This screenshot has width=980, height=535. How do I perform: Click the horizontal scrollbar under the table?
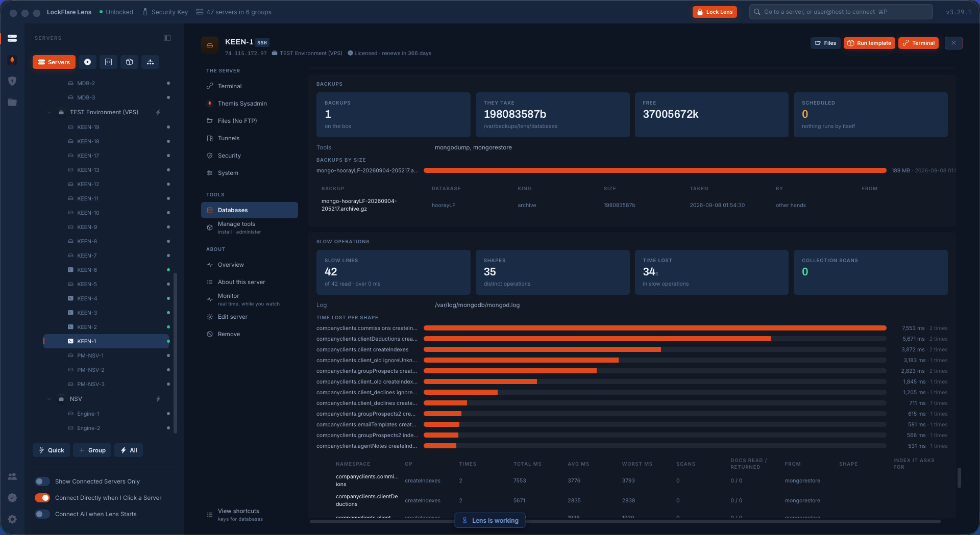[625, 521]
